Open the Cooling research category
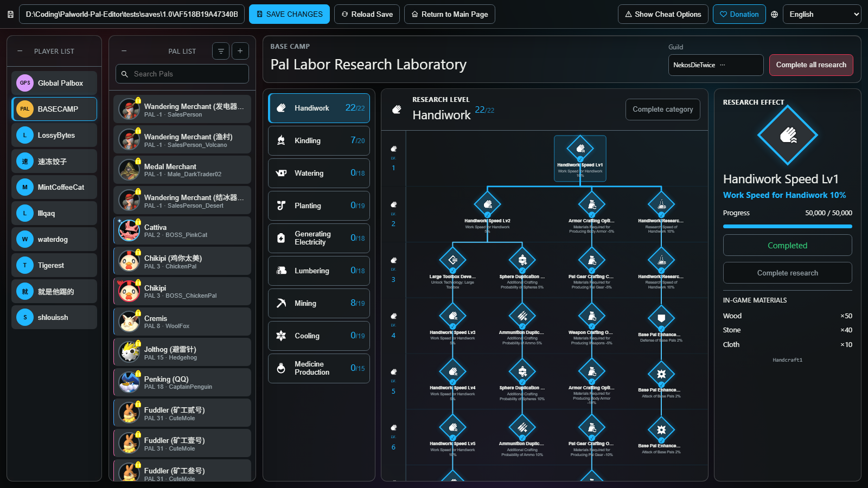 point(319,336)
